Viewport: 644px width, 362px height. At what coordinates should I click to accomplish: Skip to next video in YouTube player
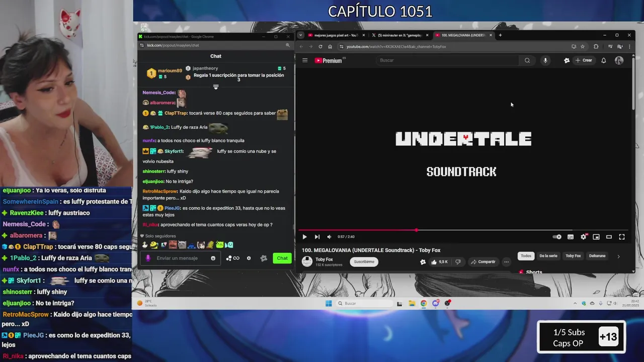click(x=317, y=237)
